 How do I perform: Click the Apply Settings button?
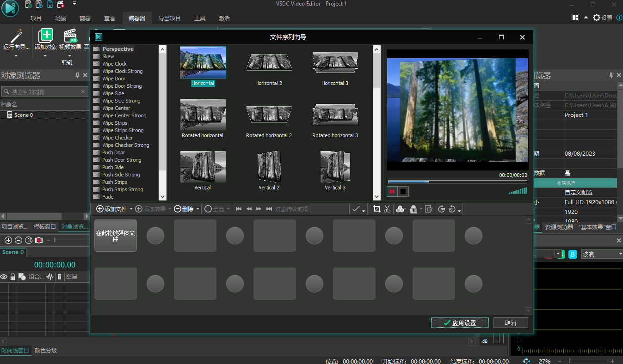[x=460, y=323]
